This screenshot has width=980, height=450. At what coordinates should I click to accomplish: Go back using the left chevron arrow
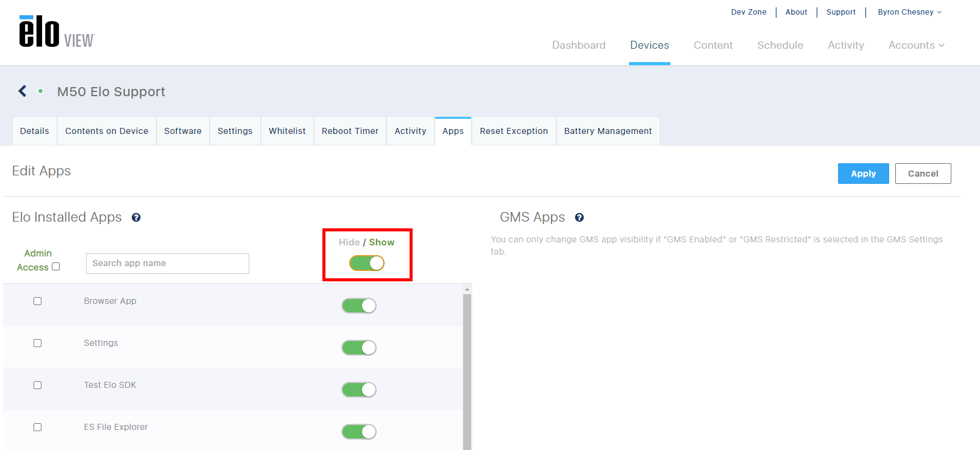click(23, 91)
